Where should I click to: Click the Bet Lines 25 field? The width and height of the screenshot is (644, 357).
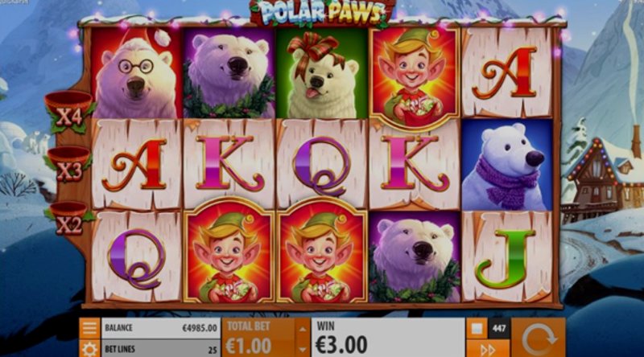[161, 349]
